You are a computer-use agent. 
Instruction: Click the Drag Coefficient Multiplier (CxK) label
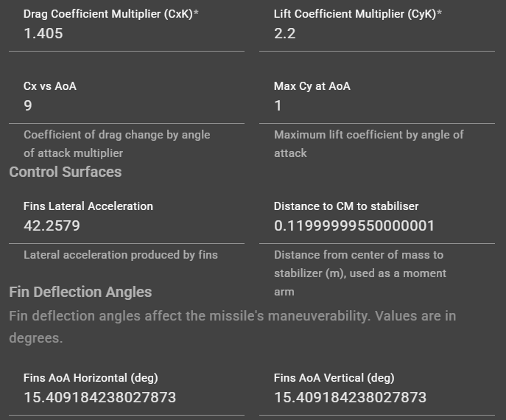click(x=107, y=14)
